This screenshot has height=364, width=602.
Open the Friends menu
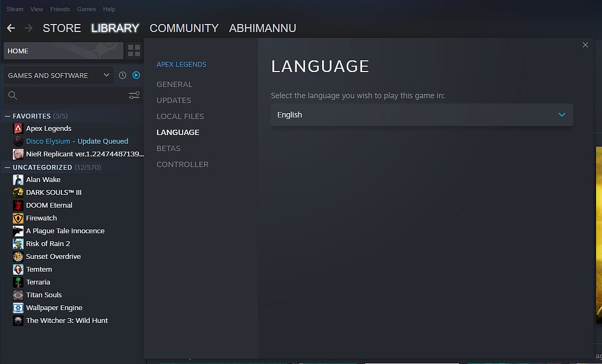point(60,9)
